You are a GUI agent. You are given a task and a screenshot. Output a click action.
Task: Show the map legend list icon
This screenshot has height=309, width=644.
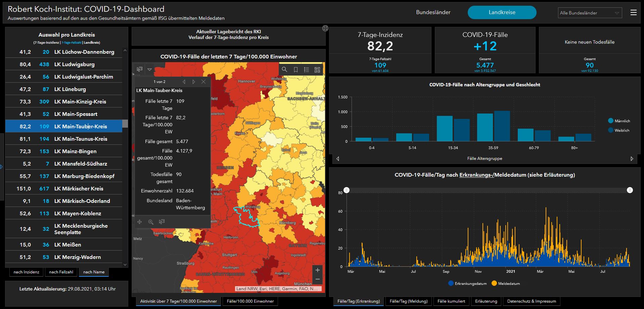[307, 70]
